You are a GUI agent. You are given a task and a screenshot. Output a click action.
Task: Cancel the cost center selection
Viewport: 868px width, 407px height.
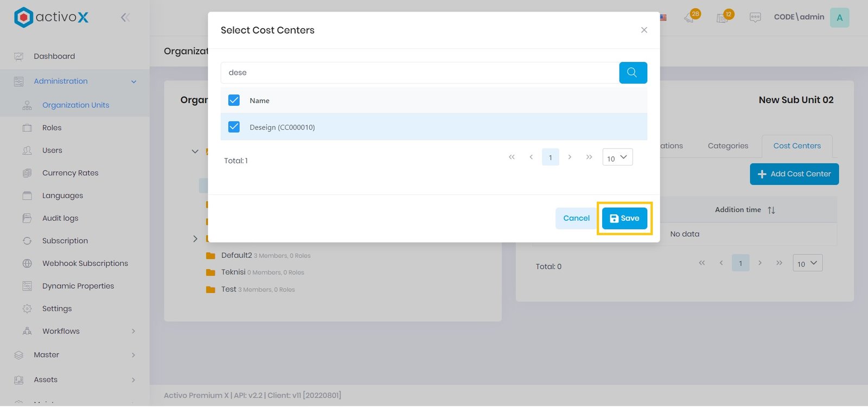(576, 218)
